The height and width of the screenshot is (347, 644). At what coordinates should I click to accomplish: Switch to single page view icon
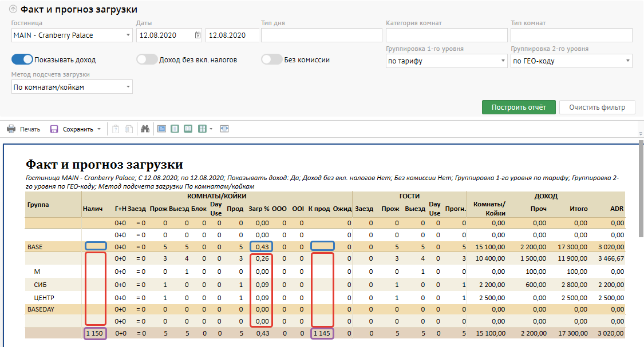click(x=175, y=129)
